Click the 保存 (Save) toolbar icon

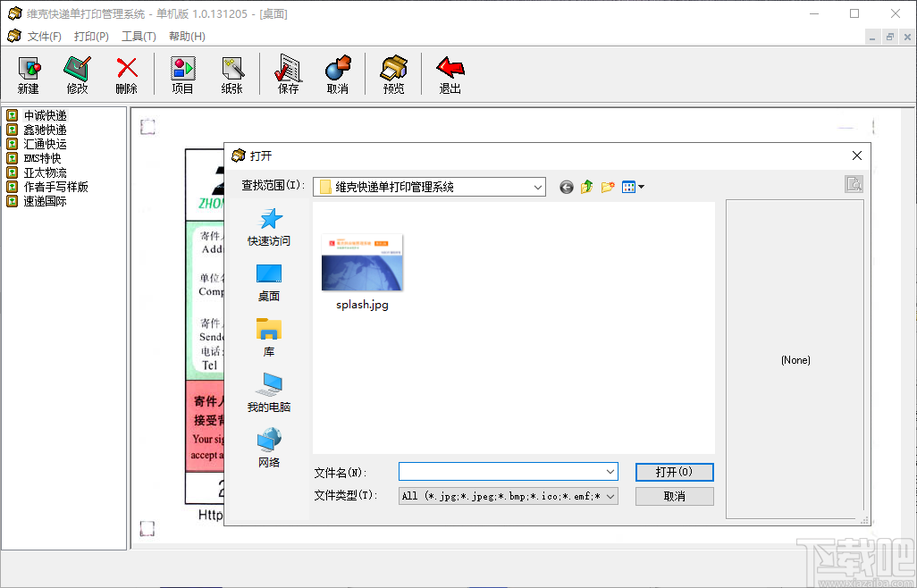[x=287, y=73]
